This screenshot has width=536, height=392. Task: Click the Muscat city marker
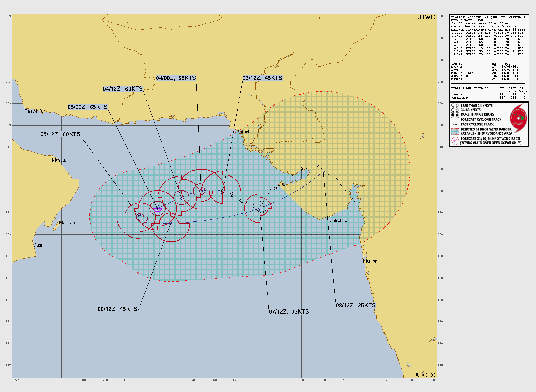pos(52,157)
